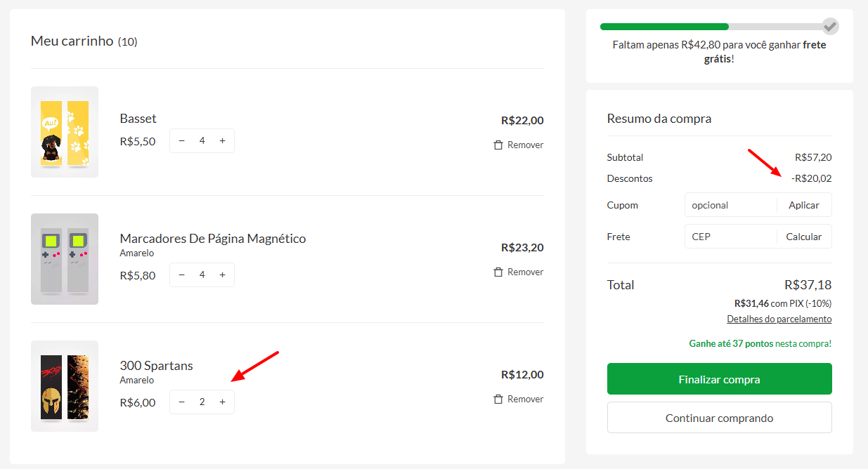
Task: Focus the CEP shipping input field
Action: (731, 237)
